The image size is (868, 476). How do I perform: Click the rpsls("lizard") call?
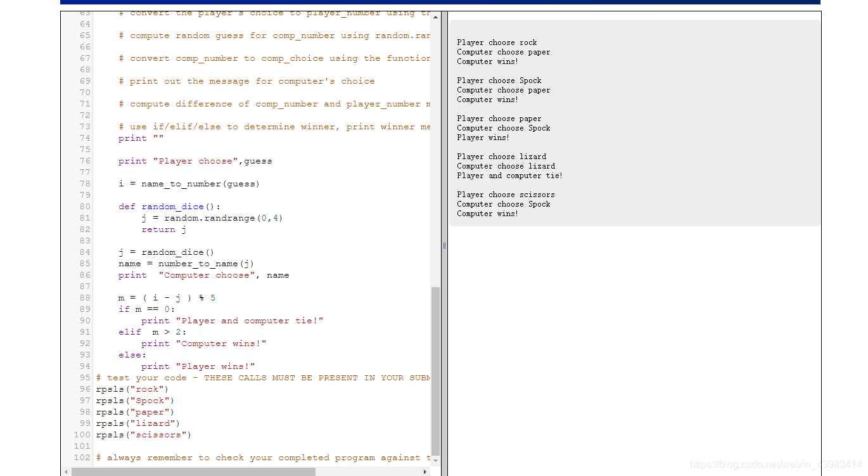(138, 423)
